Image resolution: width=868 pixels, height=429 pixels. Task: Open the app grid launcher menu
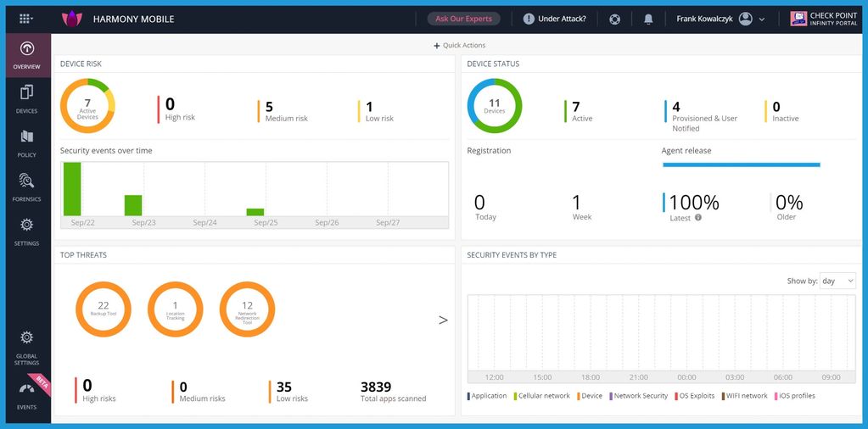tap(25, 19)
